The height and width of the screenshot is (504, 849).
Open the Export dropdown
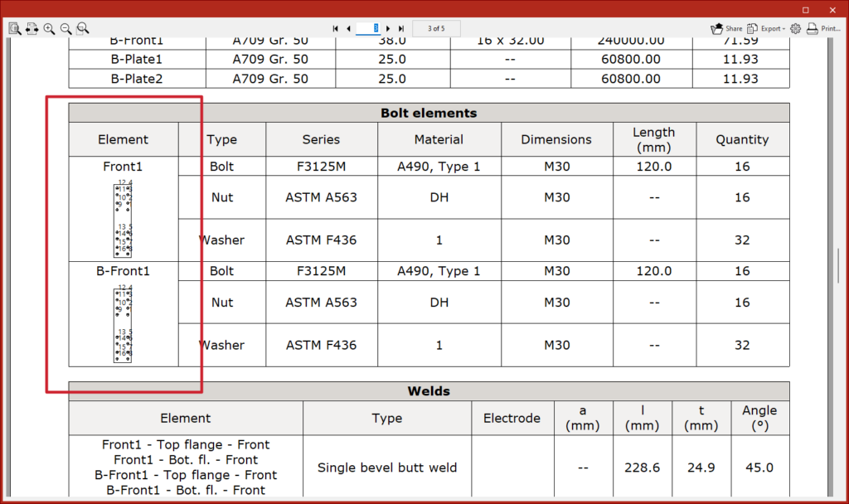point(766,29)
